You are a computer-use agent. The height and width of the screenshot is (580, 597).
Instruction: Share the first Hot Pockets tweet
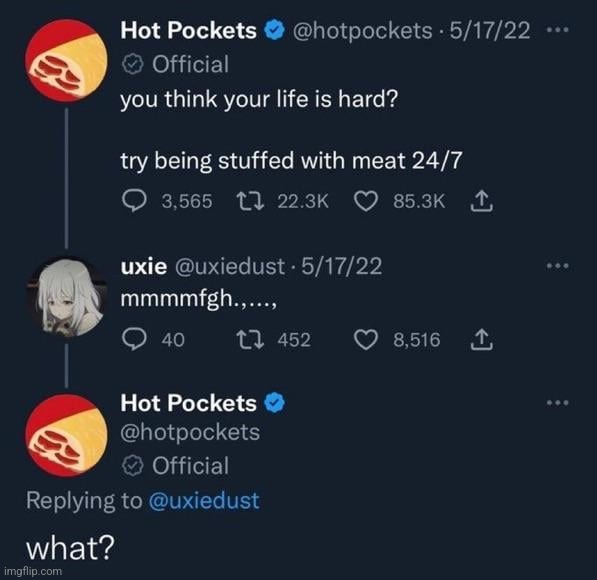(x=482, y=201)
